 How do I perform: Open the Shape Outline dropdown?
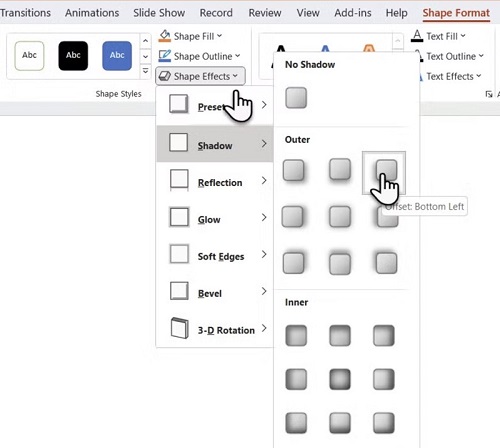pos(199,56)
